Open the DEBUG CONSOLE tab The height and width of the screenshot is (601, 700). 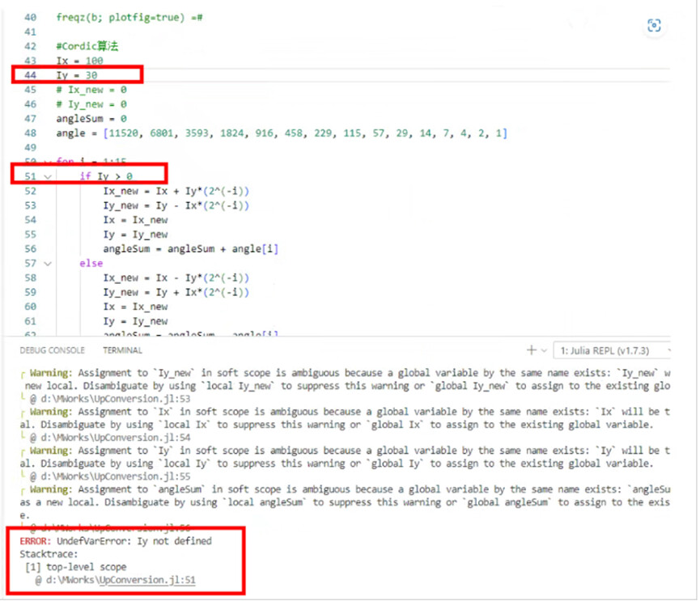52,350
